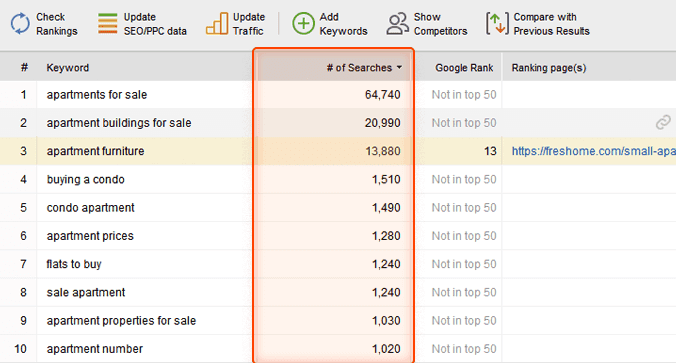Viewport: 676px width, 363px height.
Task: Click the Check Rankings label
Action: (x=56, y=24)
